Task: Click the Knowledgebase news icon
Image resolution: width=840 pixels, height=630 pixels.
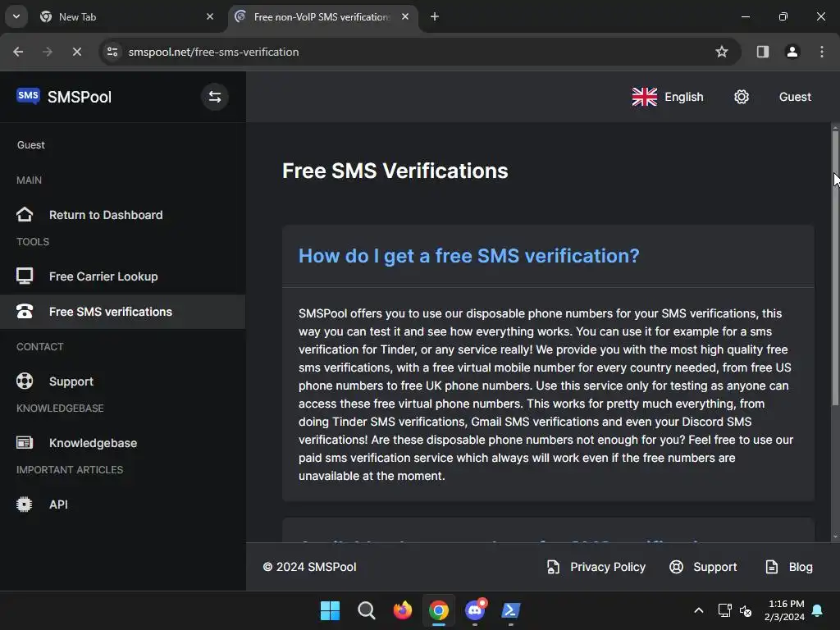Action: click(25, 442)
